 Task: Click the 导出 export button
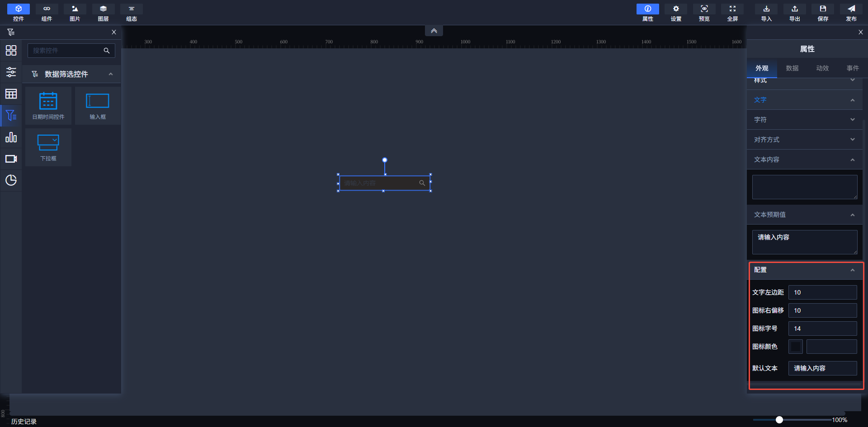pos(795,13)
